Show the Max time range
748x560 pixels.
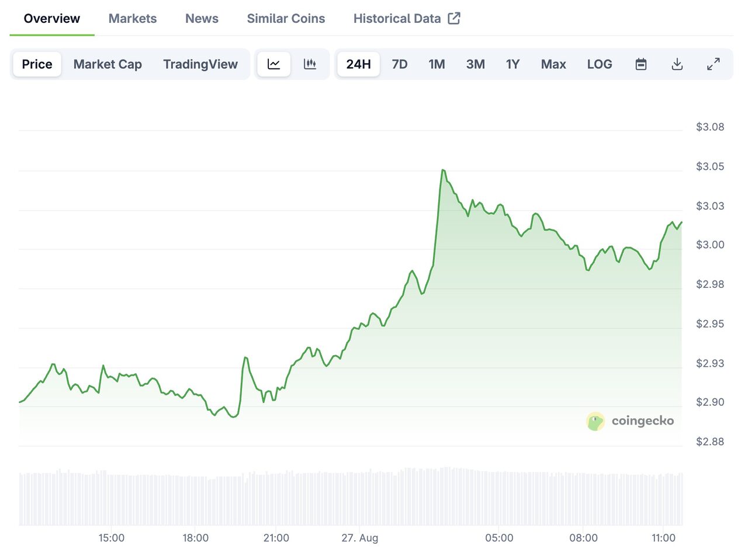click(553, 64)
